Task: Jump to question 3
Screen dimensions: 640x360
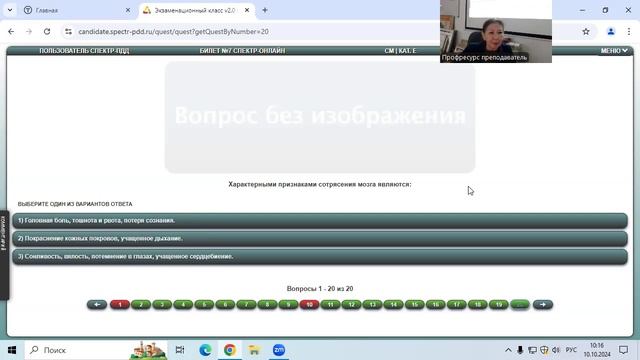Action: click(162, 304)
